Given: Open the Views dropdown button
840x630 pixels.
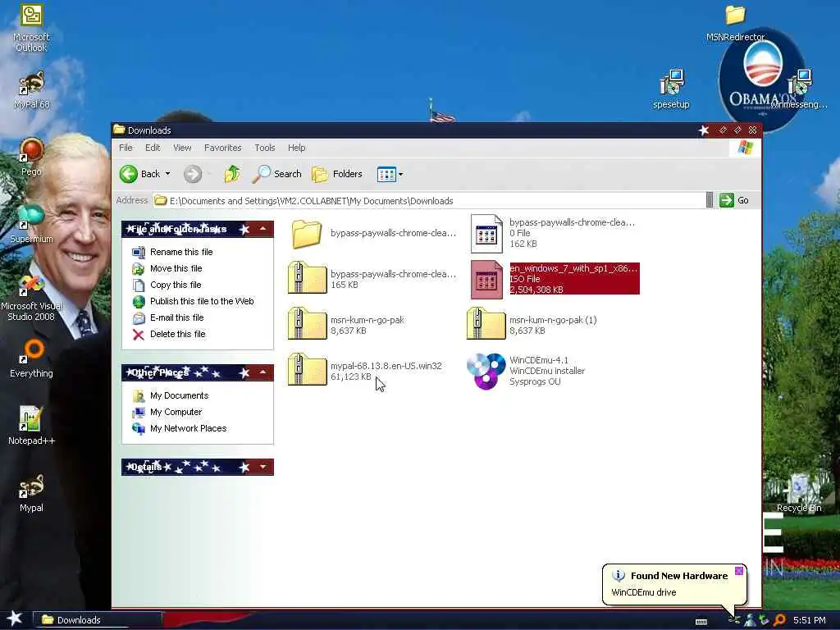Looking at the screenshot, I should [x=390, y=174].
